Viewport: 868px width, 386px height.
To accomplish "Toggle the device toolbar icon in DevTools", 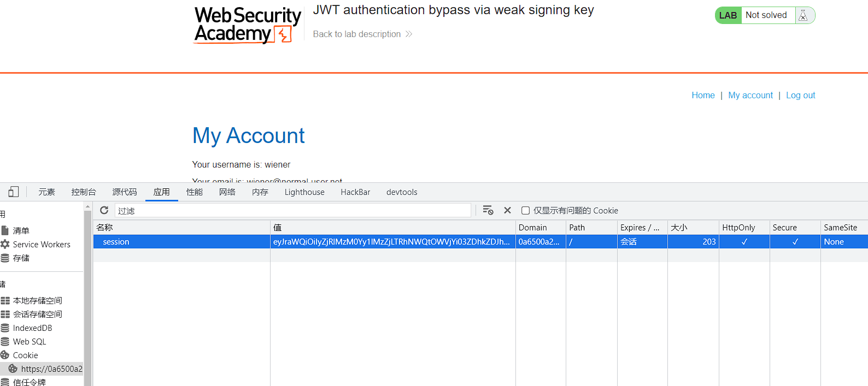I will (x=14, y=192).
